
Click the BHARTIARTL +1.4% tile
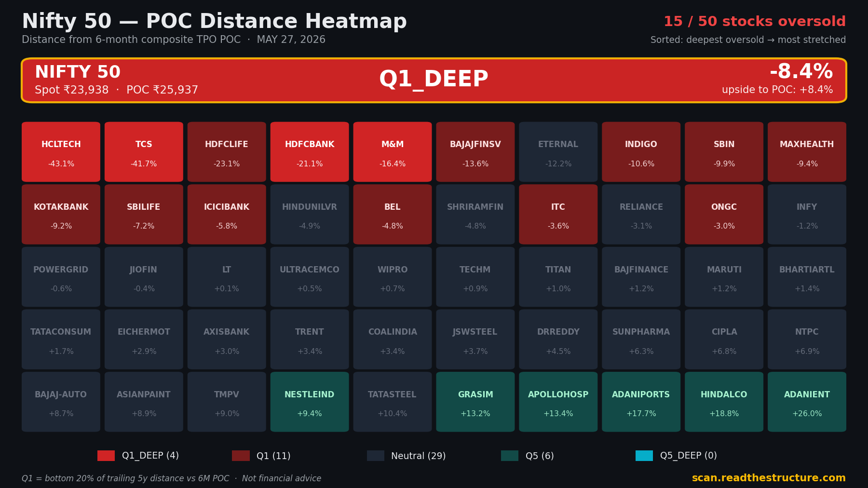click(807, 277)
